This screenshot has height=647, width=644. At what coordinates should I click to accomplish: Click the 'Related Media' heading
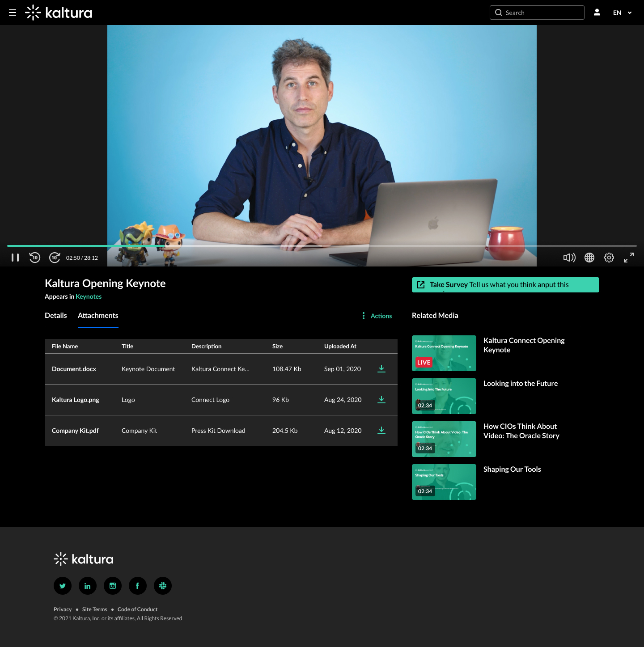435,315
